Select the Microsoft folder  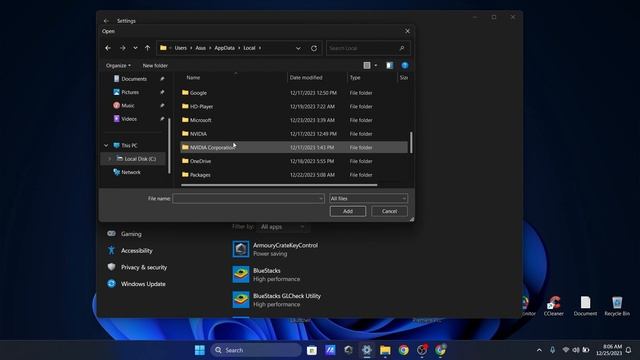point(294,120)
